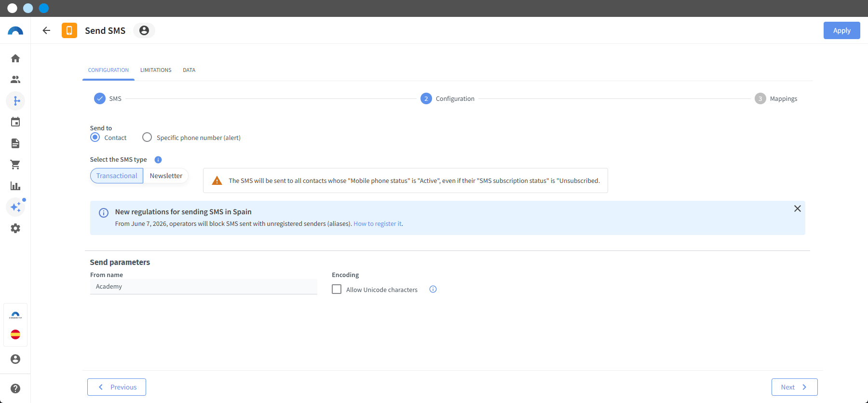Click the Next button
The height and width of the screenshot is (403, 868).
click(x=794, y=387)
